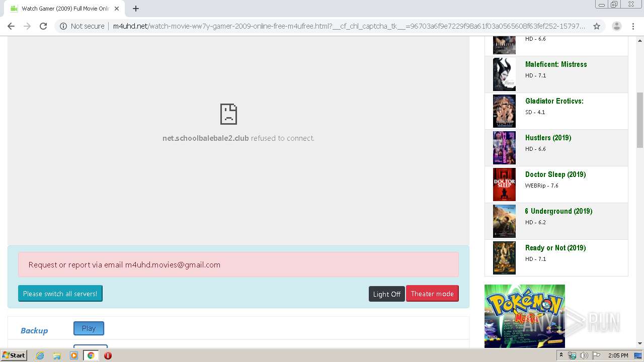The image size is (644, 362).
Task: Open Ready or Not (2019) movie link
Action: pyautogui.click(x=555, y=248)
